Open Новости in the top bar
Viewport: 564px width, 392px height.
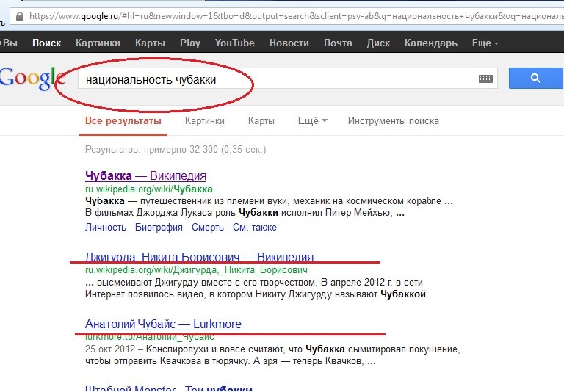(x=289, y=43)
